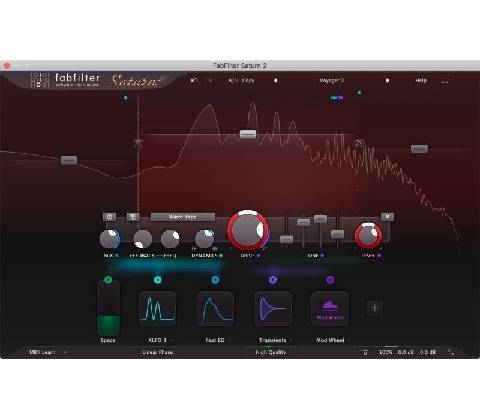
Task: Open the Mod Wheel MIDI source panel
Action: click(x=330, y=308)
